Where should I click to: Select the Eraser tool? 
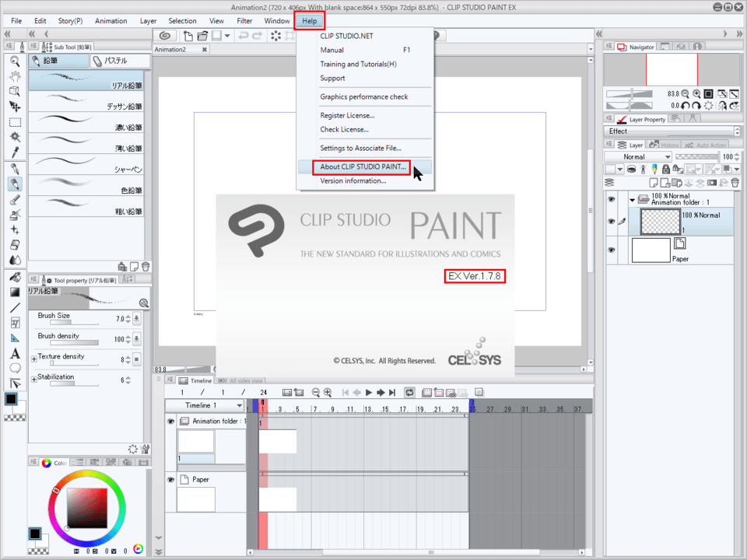pos(15,245)
